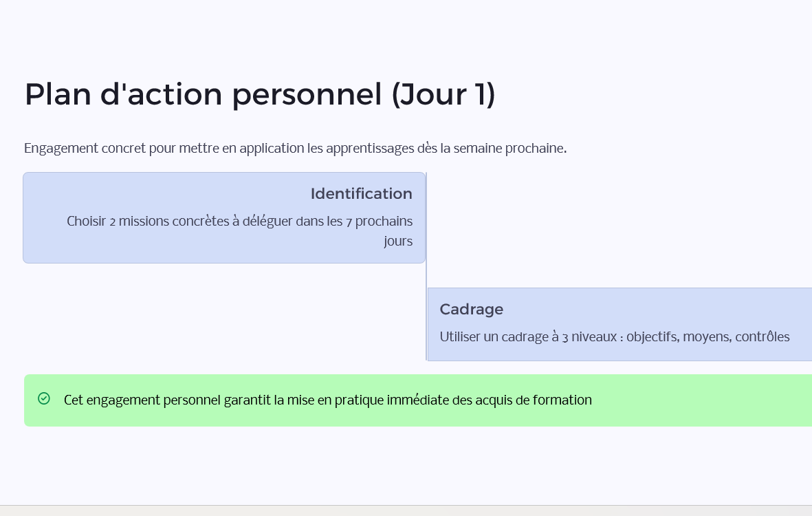Select the "Cadrage" card heading
This screenshot has width=812, height=516.
[x=471, y=310]
